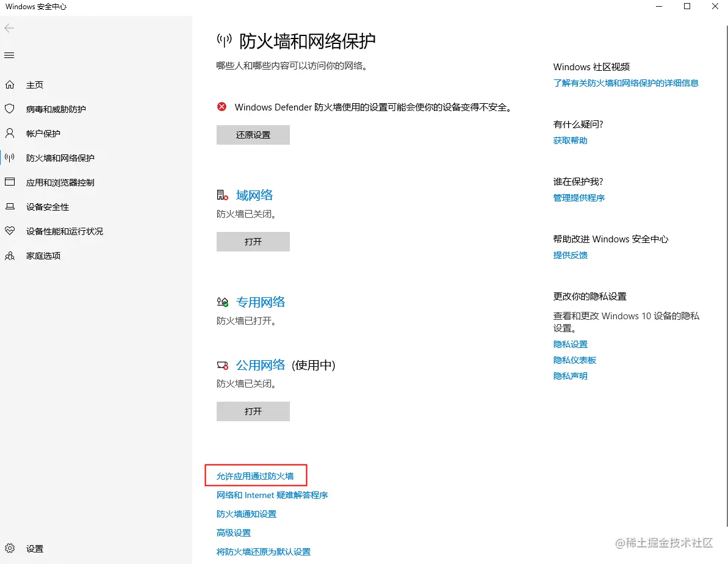Click 防火墙已打开。 status text
The height and width of the screenshot is (564, 728).
click(247, 321)
